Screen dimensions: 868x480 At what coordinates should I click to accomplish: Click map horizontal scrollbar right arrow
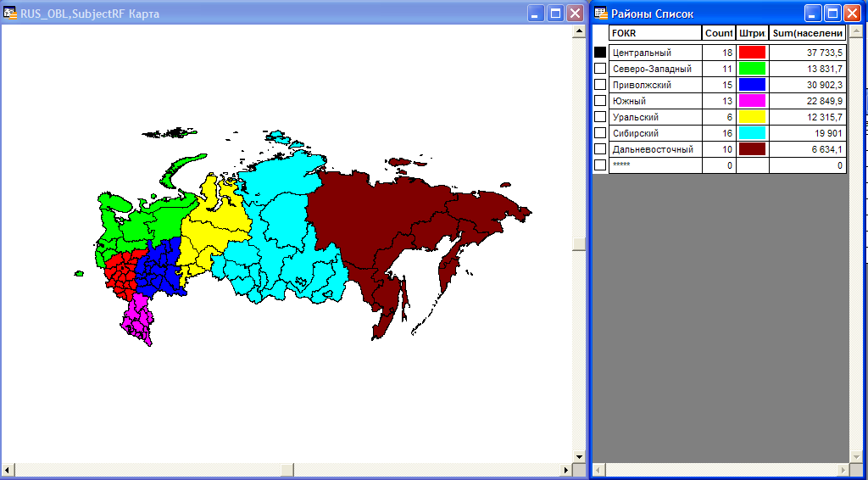pyautogui.click(x=566, y=470)
